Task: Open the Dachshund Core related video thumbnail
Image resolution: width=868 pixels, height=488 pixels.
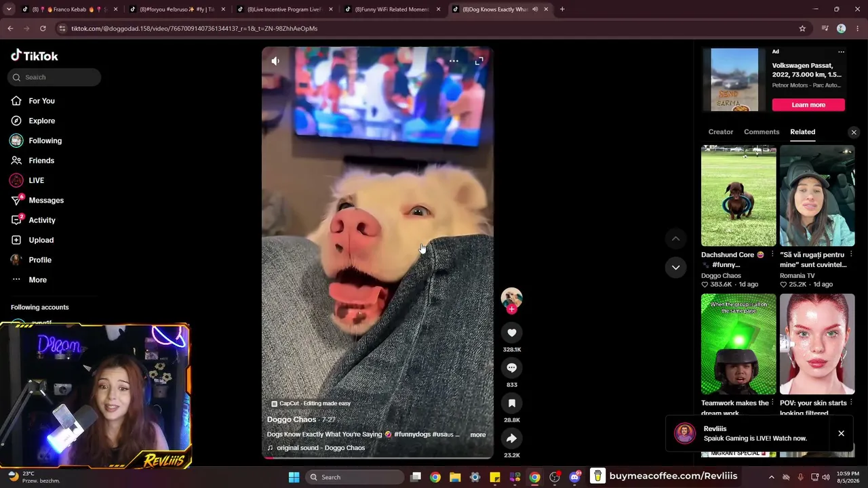Action: point(738,195)
